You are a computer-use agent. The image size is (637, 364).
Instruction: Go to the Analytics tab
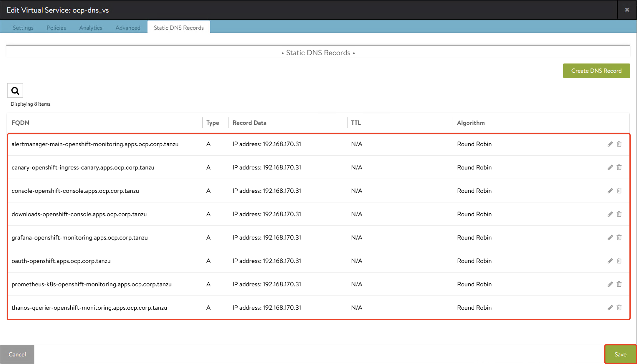90,28
